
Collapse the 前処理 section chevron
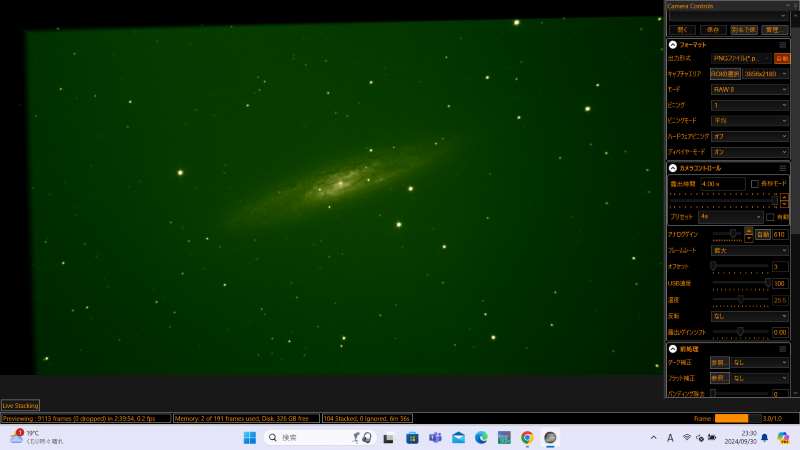pos(673,348)
